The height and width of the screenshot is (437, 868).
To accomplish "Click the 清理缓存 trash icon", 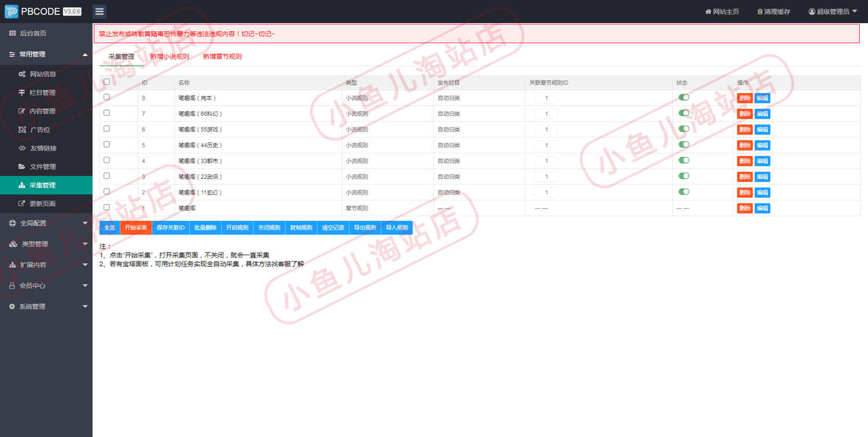I will coord(760,12).
